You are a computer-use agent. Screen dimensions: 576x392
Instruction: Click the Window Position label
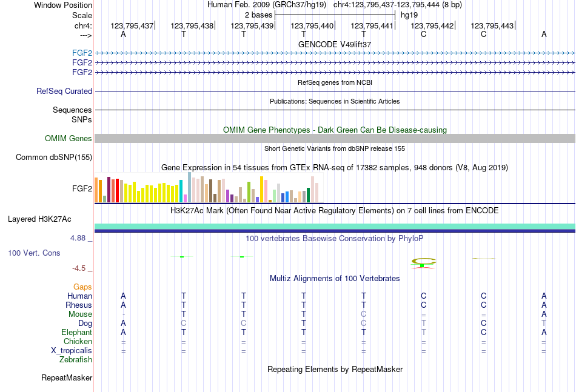coord(63,5)
